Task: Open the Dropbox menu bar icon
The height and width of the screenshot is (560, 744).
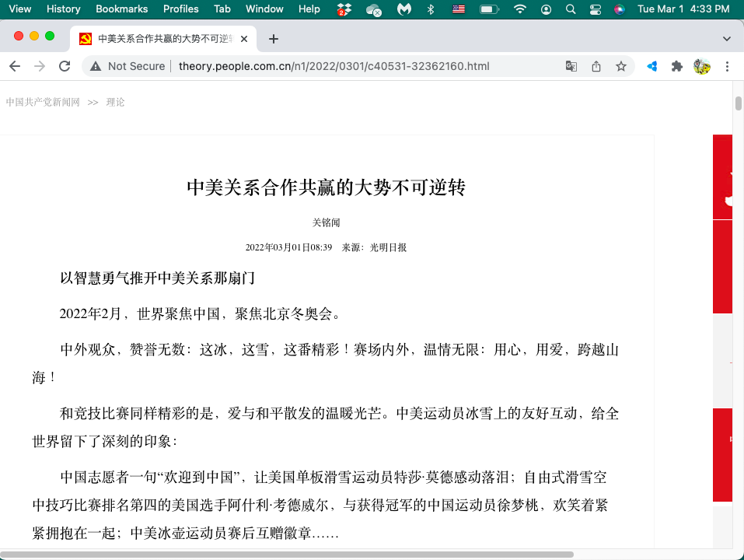Action: (344, 9)
